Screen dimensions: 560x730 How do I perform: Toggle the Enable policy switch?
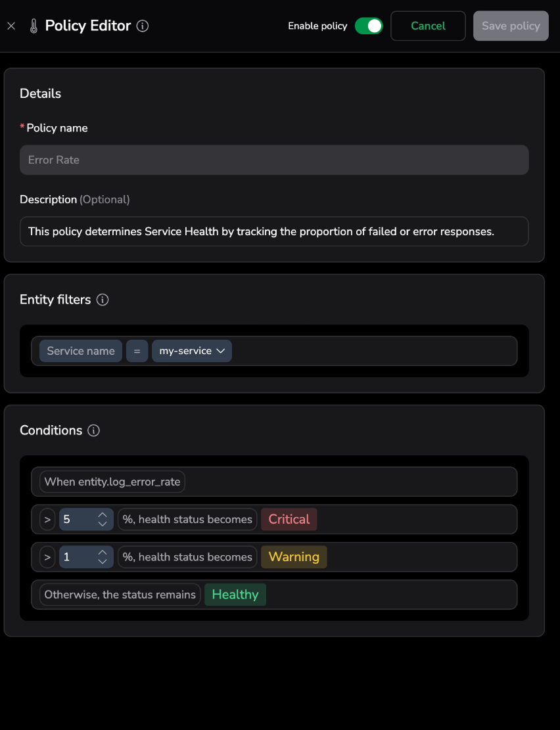tap(369, 26)
